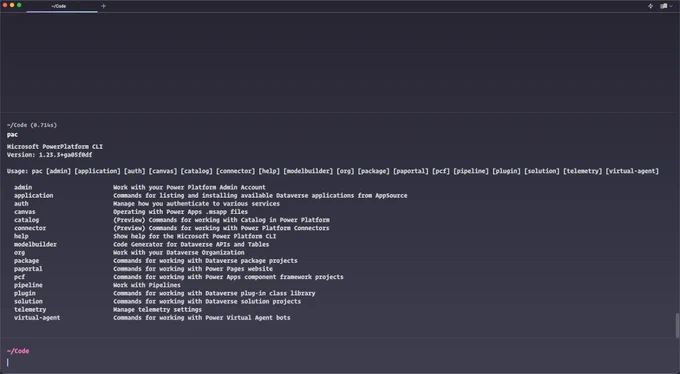The width and height of the screenshot is (680, 374).
Task: Click the red close window button
Action: coord(5,5)
